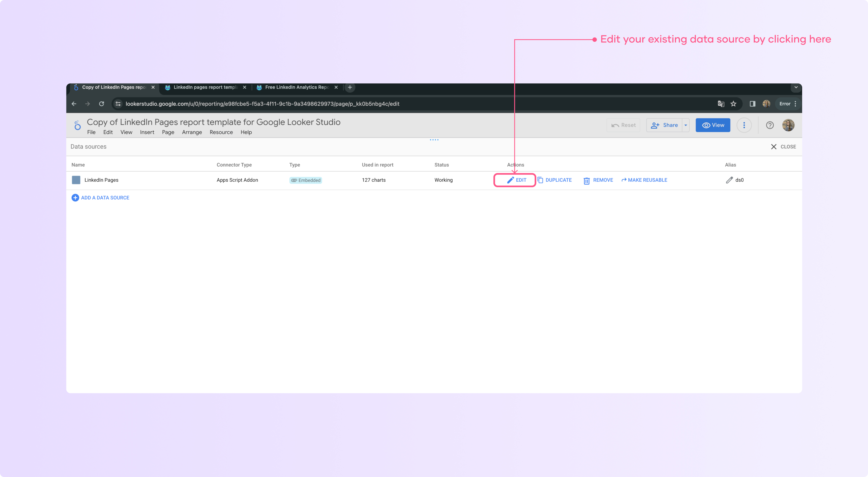Expand the browser tab search chevron
Image resolution: width=868 pixels, height=477 pixels.
pos(796,87)
